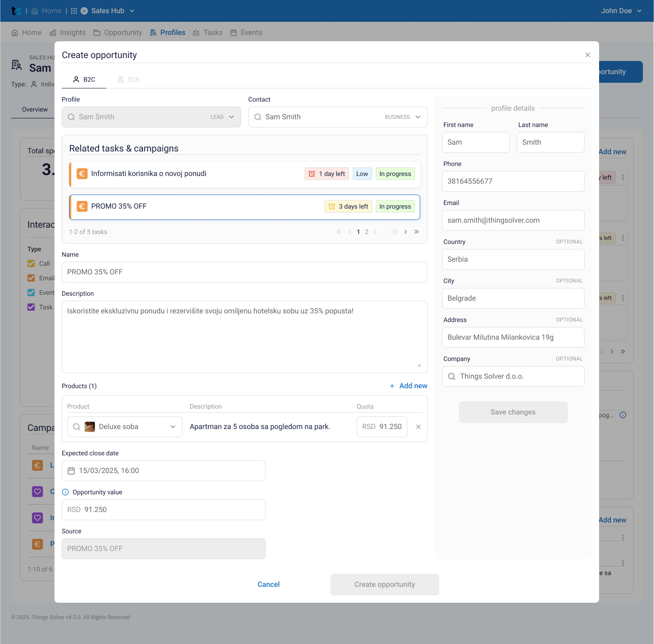Remove the Deluxe soba product row
The height and width of the screenshot is (644, 654).
click(x=418, y=427)
